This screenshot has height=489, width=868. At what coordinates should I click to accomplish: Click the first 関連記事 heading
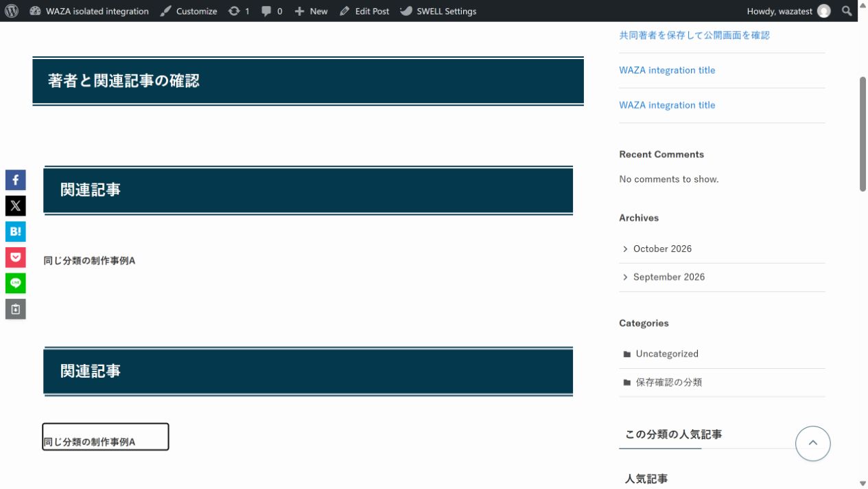pos(91,190)
